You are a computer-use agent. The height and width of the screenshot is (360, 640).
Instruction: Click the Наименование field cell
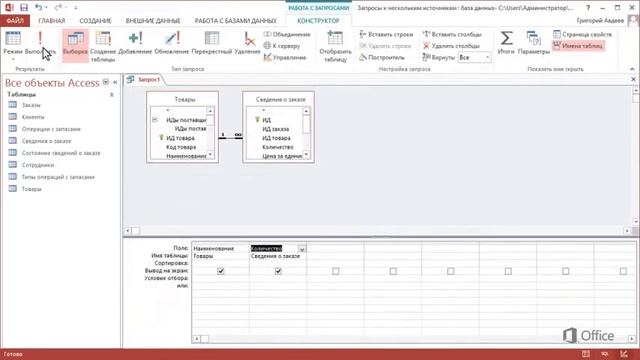(x=220, y=248)
